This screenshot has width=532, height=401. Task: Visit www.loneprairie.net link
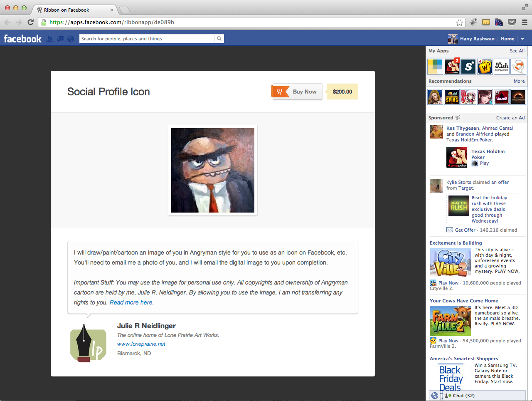[x=141, y=344]
